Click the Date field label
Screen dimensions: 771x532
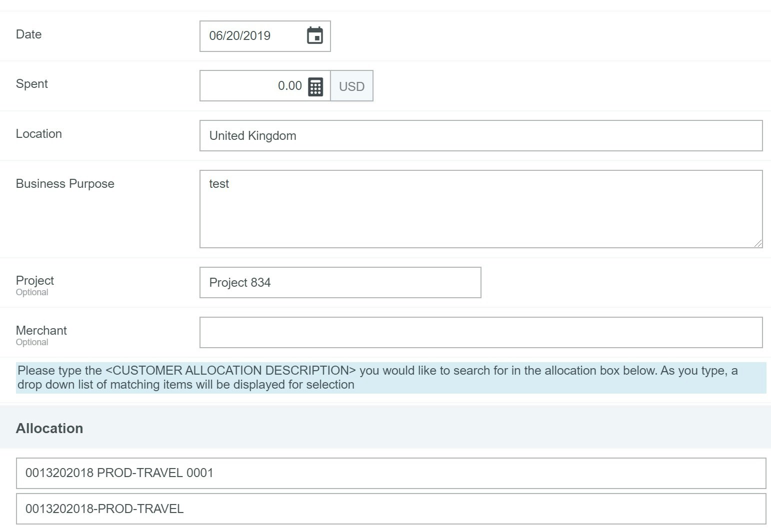(28, 34)
